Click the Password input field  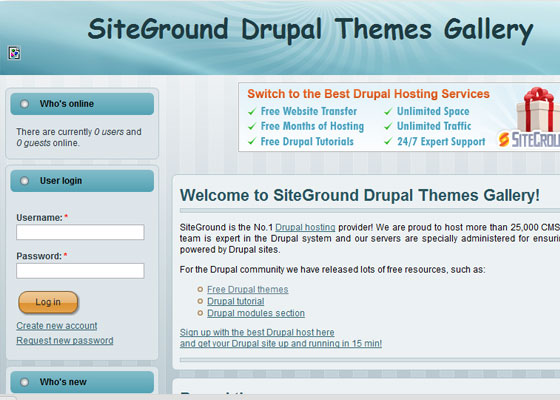pos(80,271)
